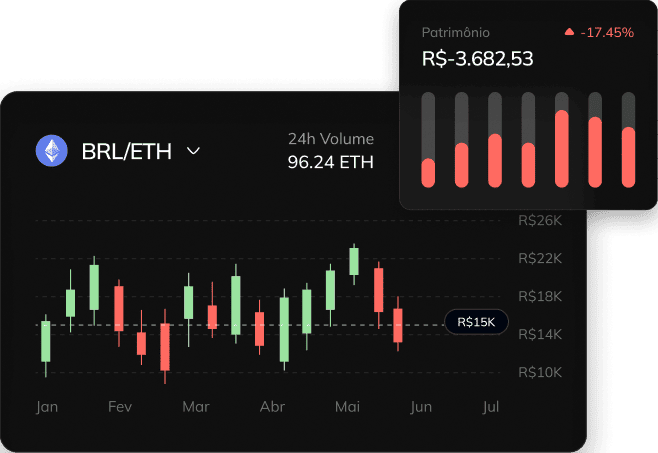Image resolution: width=658 pixels, height=453 pixels.
Task: Select the Jan month on time axis
Action: pyautogui.click(x=46, y=407)
